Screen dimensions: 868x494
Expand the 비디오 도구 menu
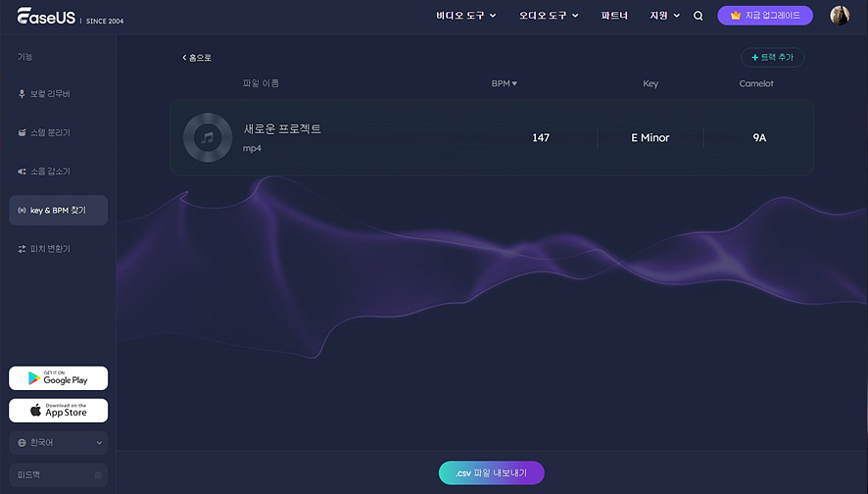466,16
